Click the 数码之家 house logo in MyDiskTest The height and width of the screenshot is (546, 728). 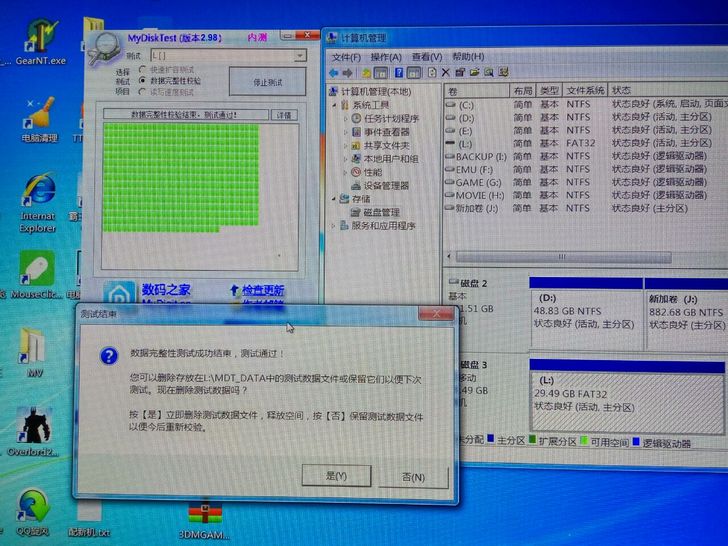click(x=119, y=293)
